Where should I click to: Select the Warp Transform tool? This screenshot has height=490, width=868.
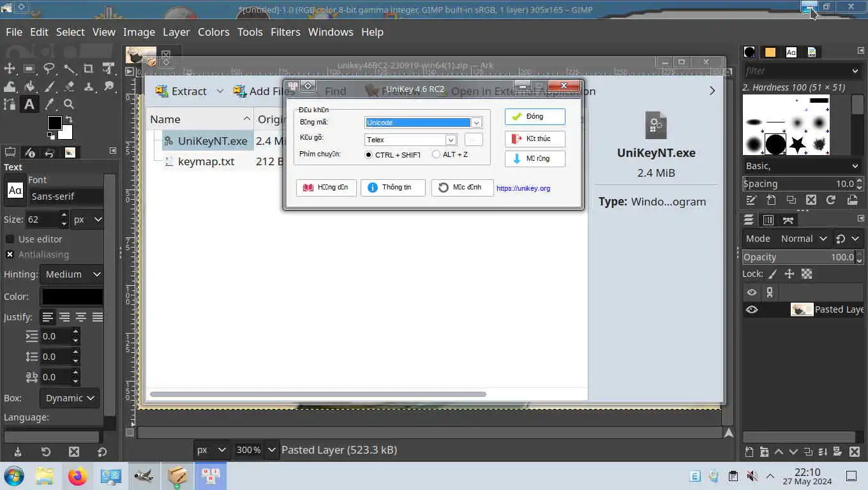coord(10,86)
